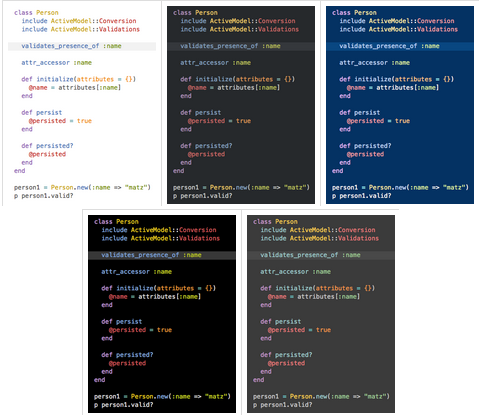Click 'attr_accessor :name' in the black theme
Image resolution: width=483 pixels, height=420 pixels.
tap(137, 272)
